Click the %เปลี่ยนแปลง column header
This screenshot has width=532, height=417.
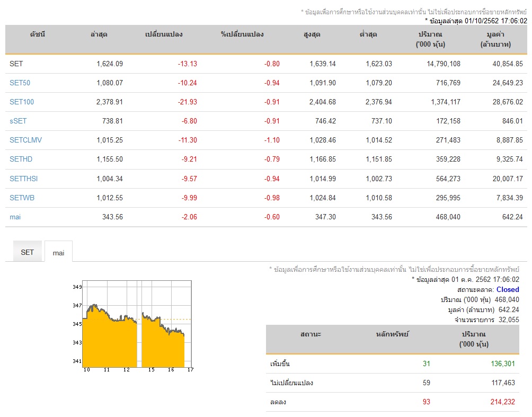pyautogui.click(x=242, y=34)
